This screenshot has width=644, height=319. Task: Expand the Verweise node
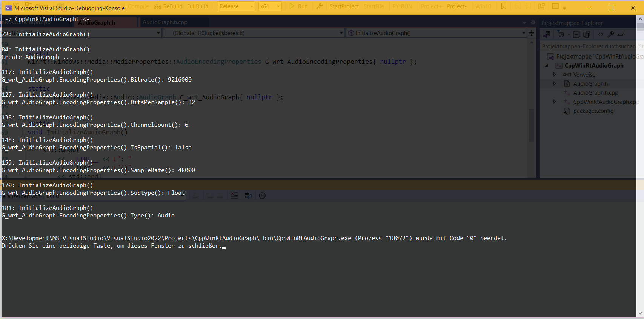[555, 75]
